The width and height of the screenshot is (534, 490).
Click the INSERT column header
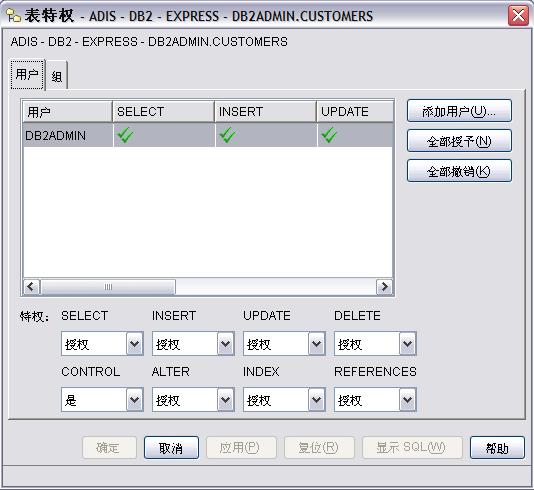click(x=266, y=112)
